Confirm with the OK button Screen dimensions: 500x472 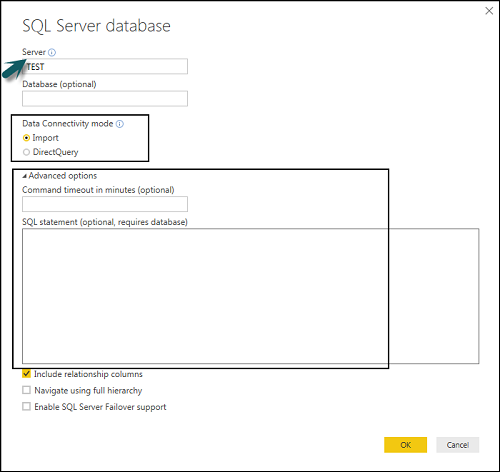pyautogui.click(x=405, y=445)
